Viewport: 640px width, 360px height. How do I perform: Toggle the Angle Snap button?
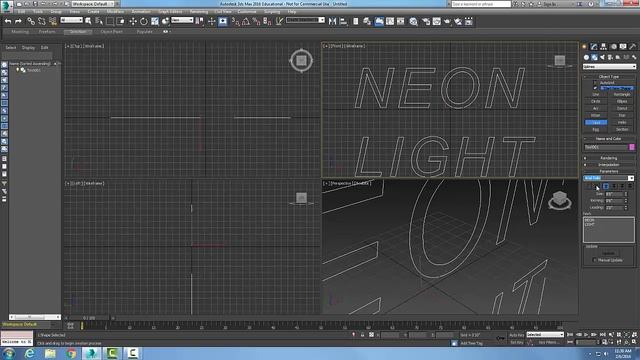pos(246,21)
